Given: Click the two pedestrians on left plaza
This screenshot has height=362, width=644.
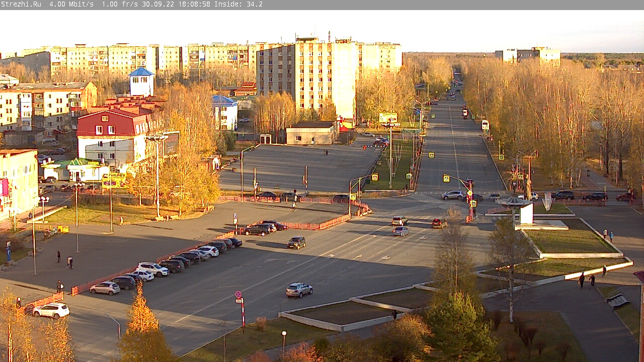Looking at the screenshot, I should point(64,260).
